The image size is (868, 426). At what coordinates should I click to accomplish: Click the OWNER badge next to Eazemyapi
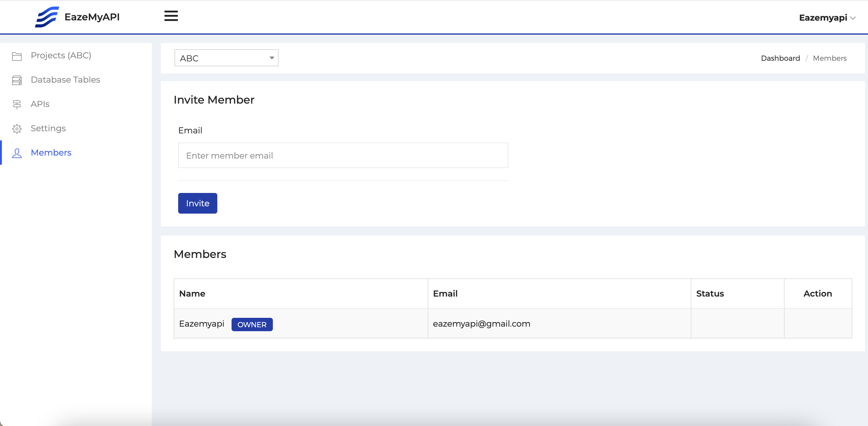pos(252,324)
